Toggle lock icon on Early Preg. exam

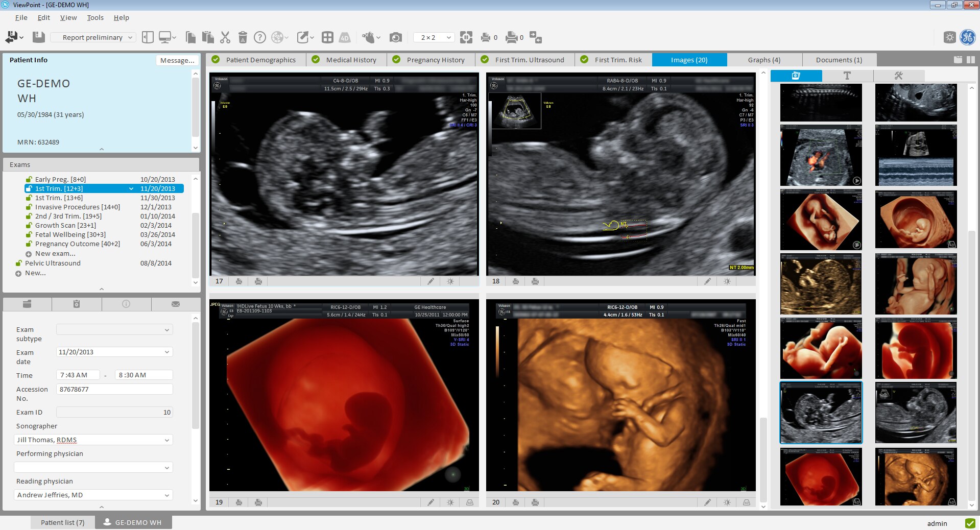(29, 180)
